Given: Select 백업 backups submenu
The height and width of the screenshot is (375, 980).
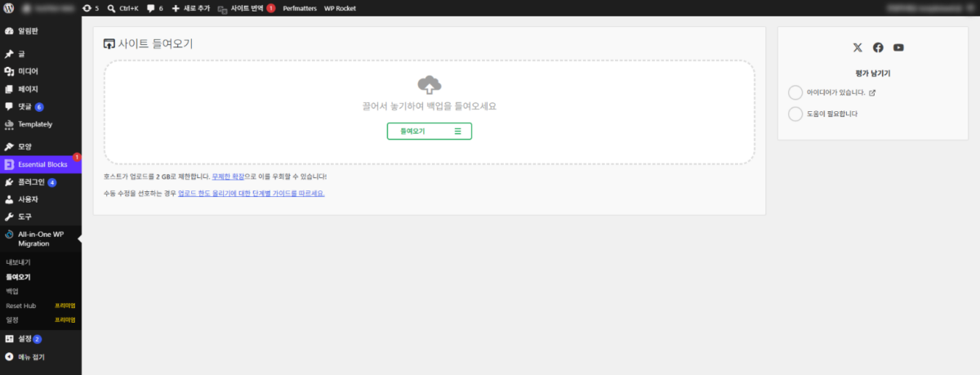Looking at the screenshot, I should click(12, 291).
